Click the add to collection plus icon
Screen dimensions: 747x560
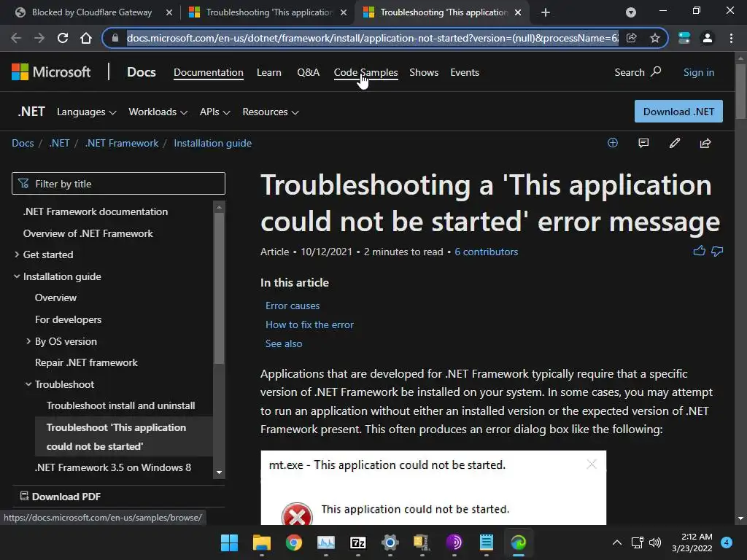613,143
